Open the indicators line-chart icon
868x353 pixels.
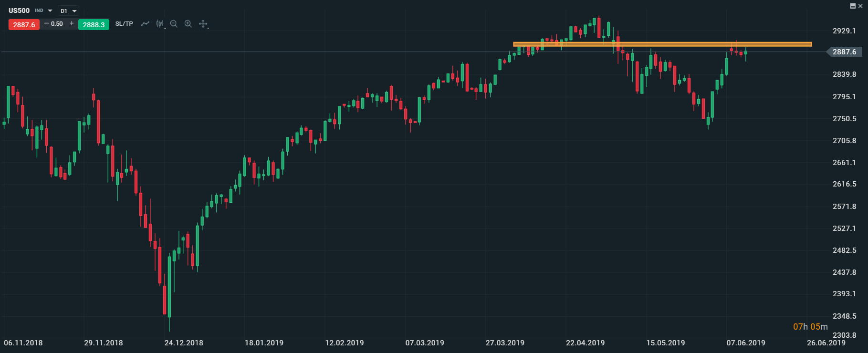tap(145, 24)
